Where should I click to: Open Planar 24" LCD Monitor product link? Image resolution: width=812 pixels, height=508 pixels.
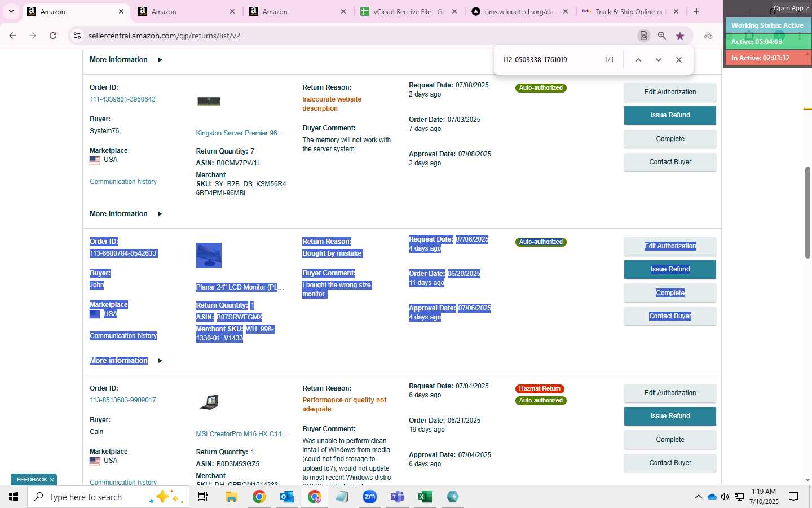(x=240, y=287)
